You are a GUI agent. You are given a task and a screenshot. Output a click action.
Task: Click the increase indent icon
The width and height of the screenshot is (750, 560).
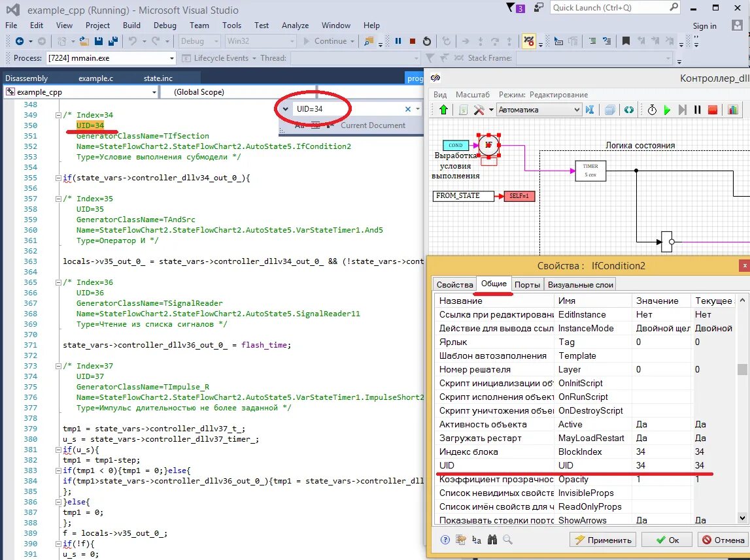592,41
